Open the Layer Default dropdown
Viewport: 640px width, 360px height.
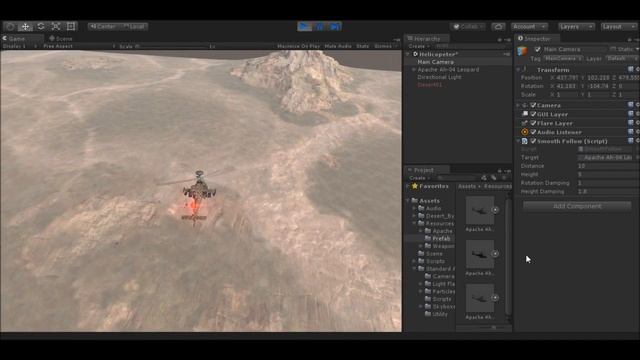(622, 59)
